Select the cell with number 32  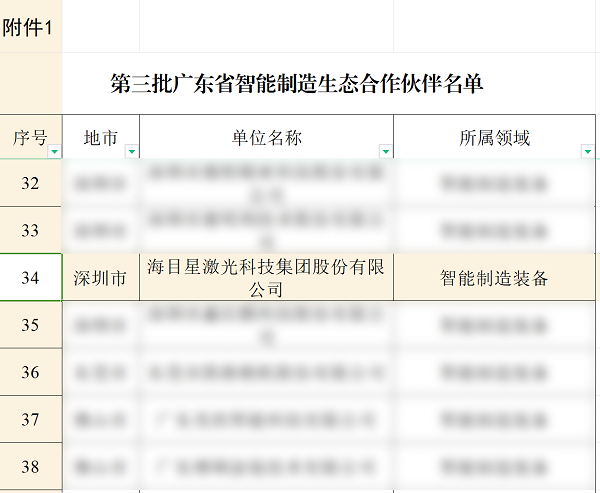point(31,183)
